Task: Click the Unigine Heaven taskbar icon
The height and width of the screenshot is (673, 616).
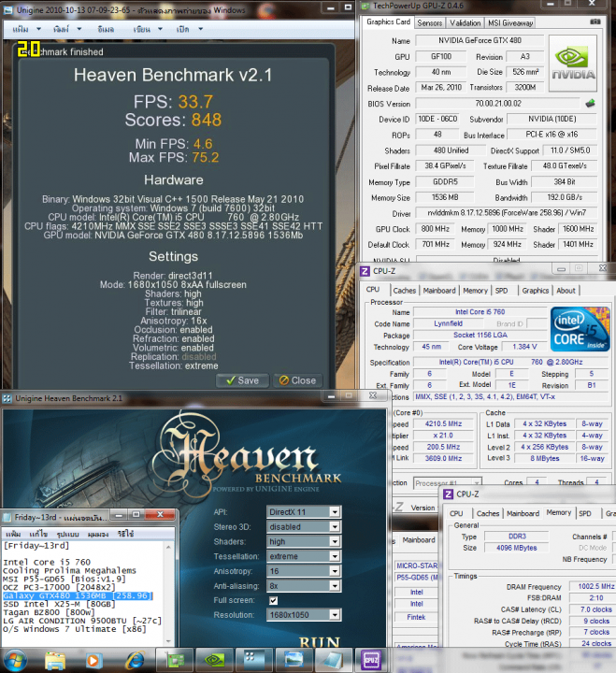Action: (x=254, y=660)
